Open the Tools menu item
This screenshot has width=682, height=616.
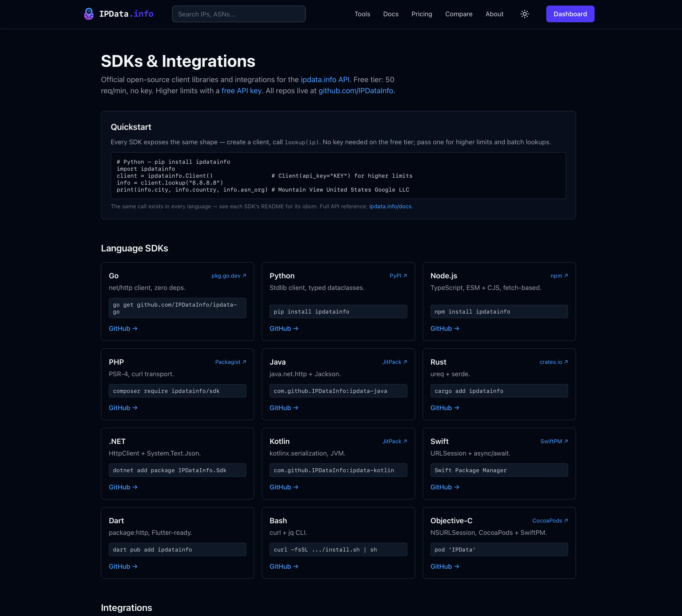(x=362, y=14)
